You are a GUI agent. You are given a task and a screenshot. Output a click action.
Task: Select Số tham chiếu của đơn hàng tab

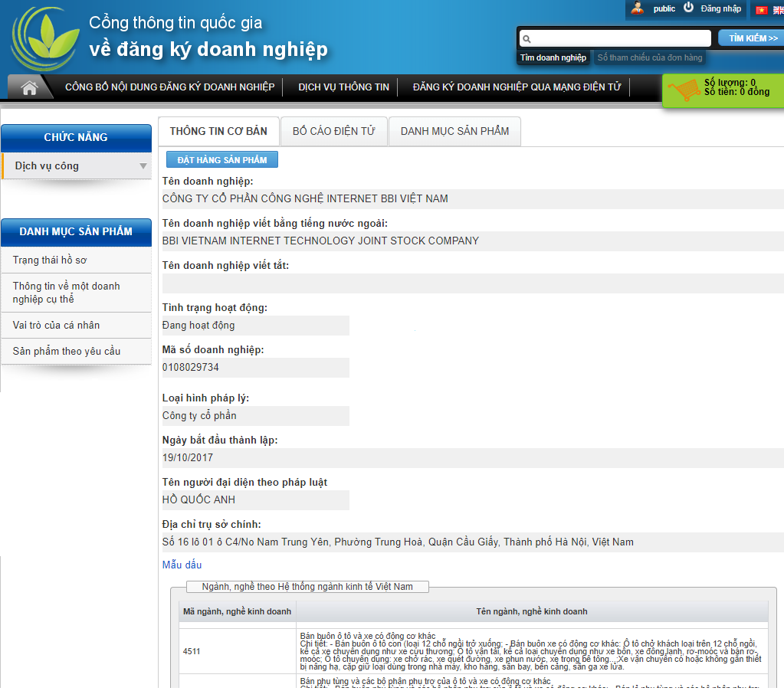pyautogui.click(x=649, y=57)
